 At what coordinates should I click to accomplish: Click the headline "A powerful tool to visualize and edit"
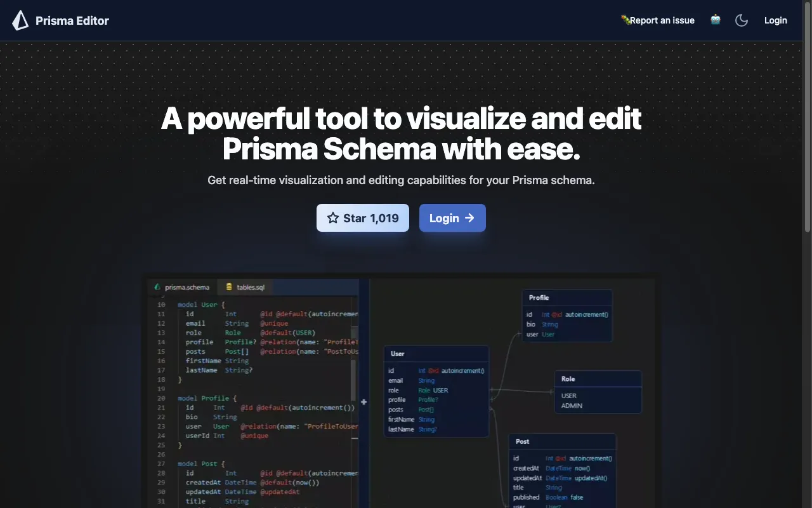coord(401,119)
